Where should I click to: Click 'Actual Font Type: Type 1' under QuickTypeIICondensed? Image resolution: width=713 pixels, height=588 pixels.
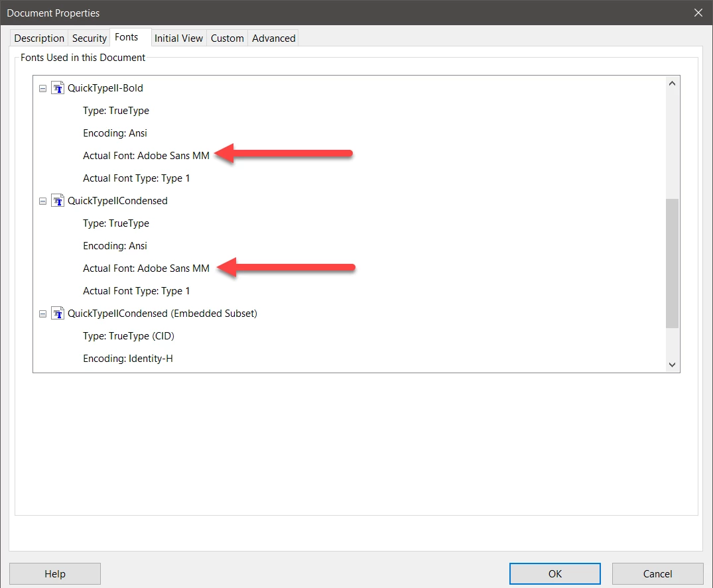click(x=137, y=291)
